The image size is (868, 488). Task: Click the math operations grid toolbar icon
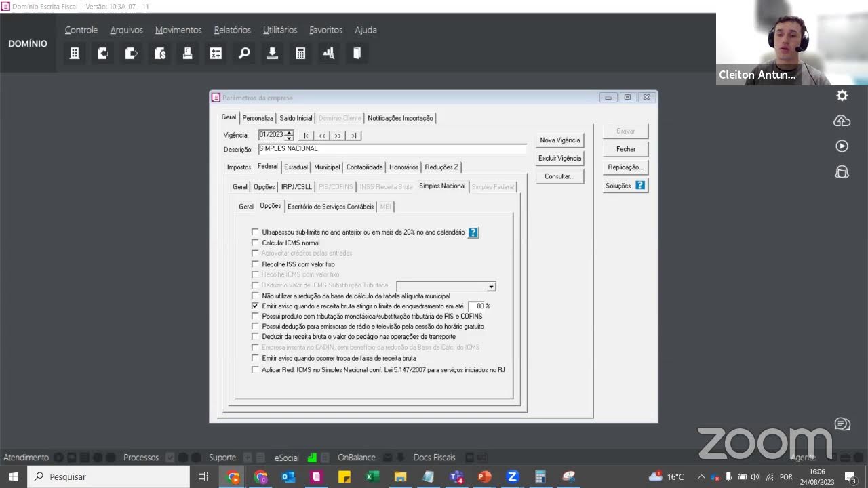pos(216,54)
